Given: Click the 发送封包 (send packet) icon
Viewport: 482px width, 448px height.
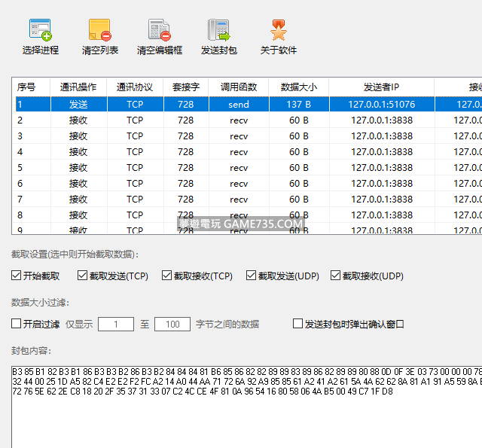Looking at the screenshot, I should 218,31.
